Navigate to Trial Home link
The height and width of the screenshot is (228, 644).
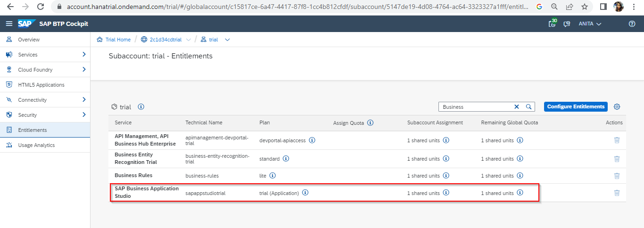pyautogui.click(x=118, y=40)
